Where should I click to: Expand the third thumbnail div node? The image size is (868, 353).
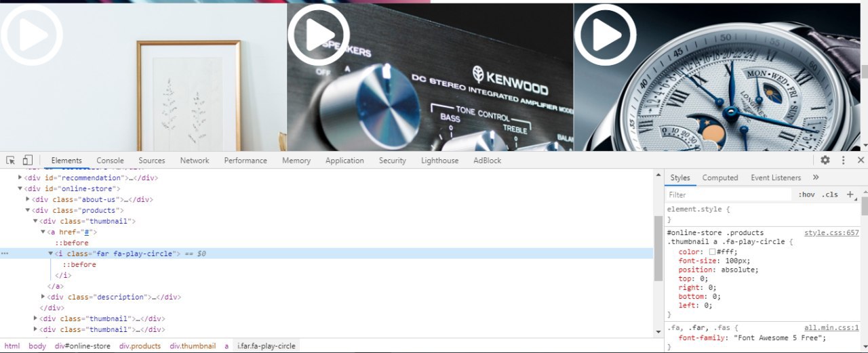tap(35, 329)
